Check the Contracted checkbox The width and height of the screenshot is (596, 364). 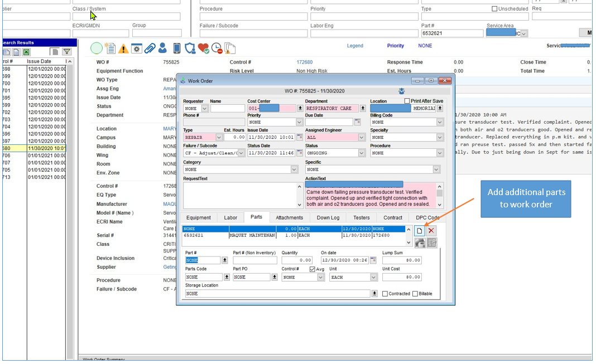tap(385, 294)
